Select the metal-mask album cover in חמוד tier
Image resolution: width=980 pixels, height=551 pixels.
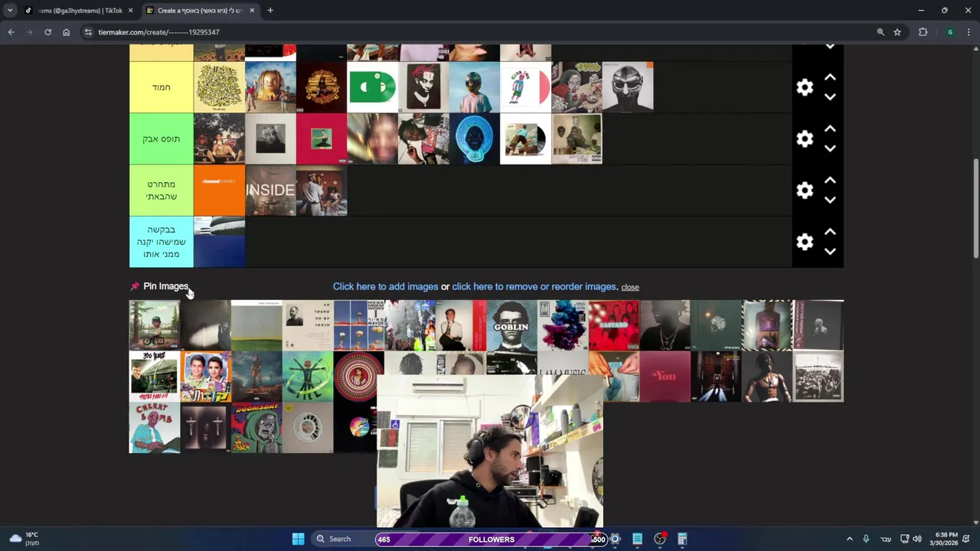click(628, 87)
